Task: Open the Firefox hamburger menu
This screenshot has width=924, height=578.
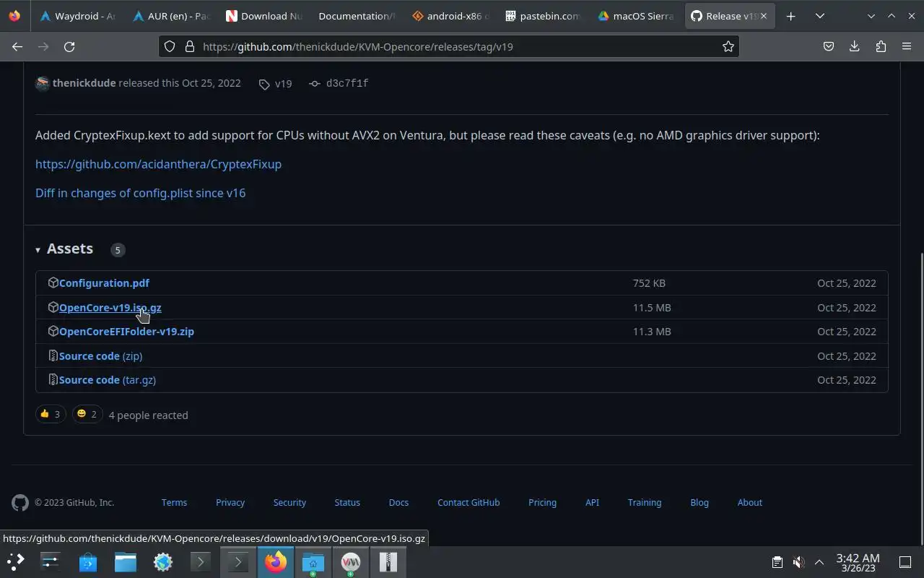Action: [x=907, y=46]
